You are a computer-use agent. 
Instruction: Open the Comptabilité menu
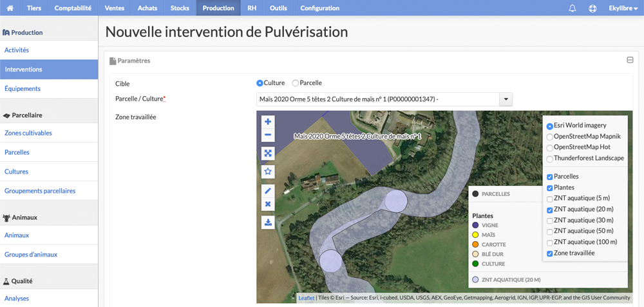[73, 8]
